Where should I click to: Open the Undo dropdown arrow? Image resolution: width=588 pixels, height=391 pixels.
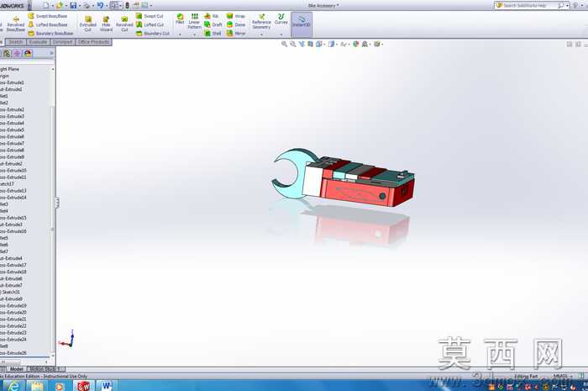107,6
